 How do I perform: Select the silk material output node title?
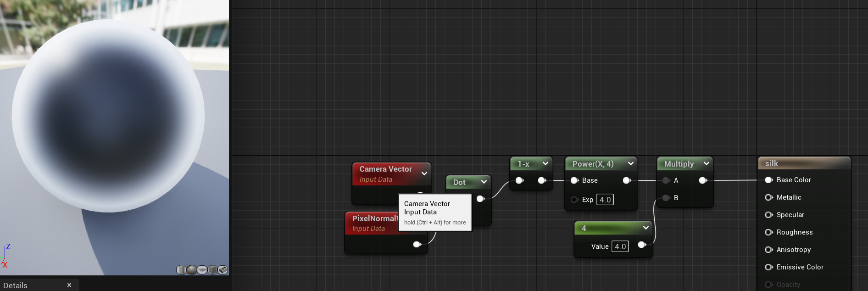click(772, 163)
